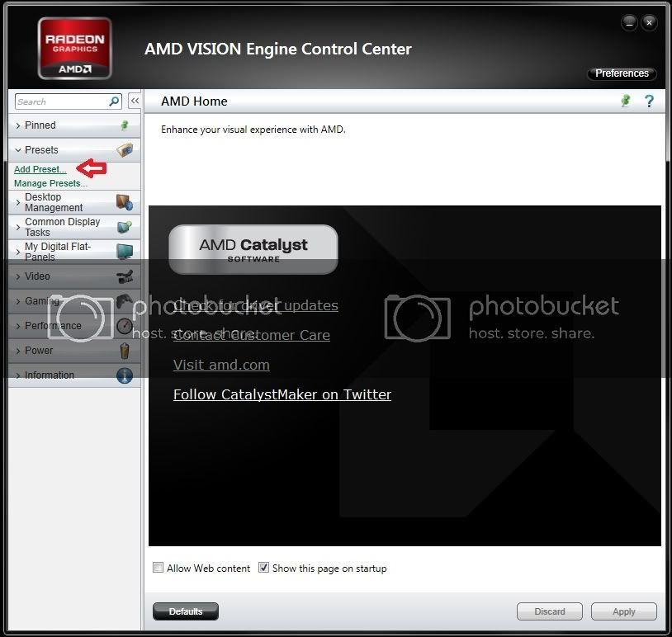
Task: Click the Common Display Tasks monitor icon
Action: [125, 227]
